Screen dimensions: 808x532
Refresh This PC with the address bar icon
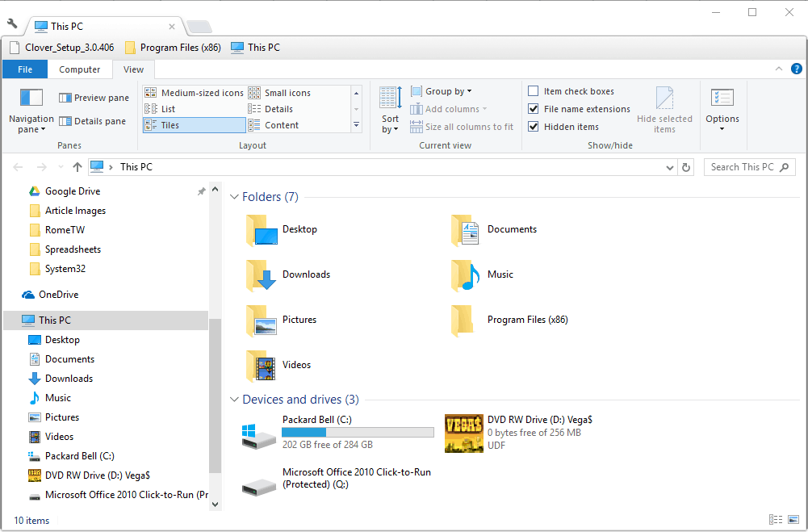686,166
